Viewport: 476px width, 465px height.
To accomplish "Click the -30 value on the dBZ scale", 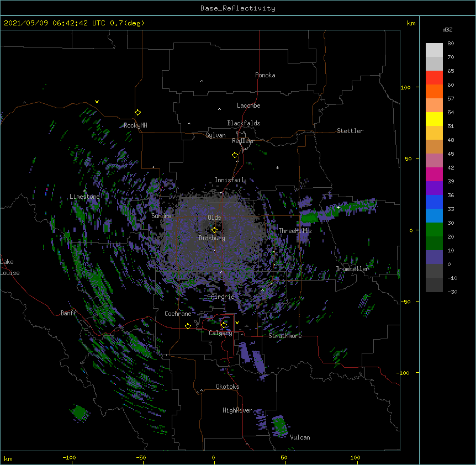I will coord(452,292).
